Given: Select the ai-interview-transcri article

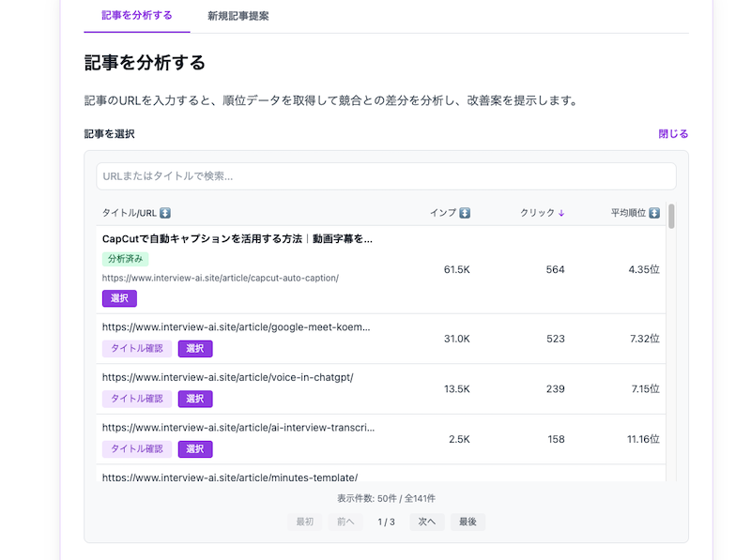Looking at the screenshot, I should pyautogui.click(x=195, y=449).
